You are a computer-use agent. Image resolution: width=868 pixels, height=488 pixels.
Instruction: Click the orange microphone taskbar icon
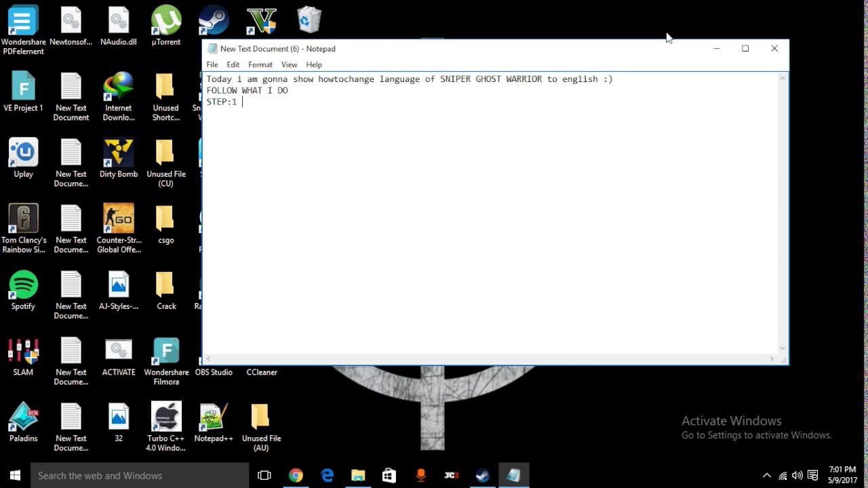(420, 475)
